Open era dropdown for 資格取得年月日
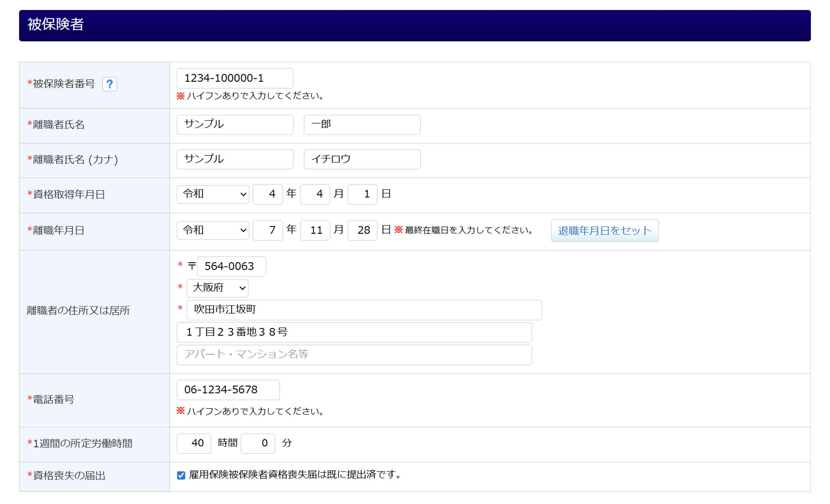Viewport: 830px width, 504px height. [213, 194]
